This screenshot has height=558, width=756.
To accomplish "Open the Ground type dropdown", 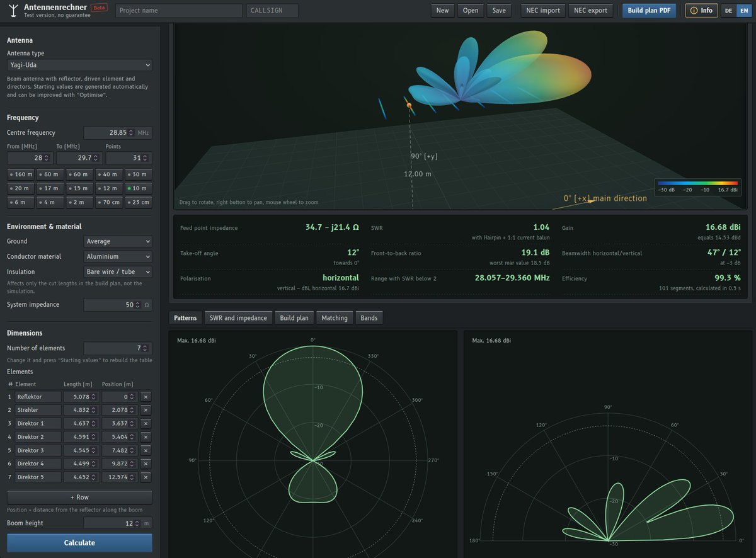I will pyautogui.click(x=118, y=241).
